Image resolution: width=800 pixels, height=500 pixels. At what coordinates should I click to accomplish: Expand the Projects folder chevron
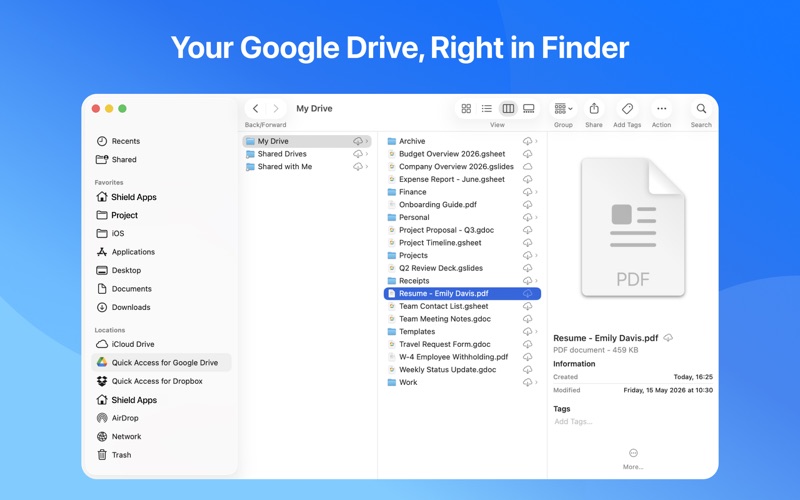coord(536,255)
